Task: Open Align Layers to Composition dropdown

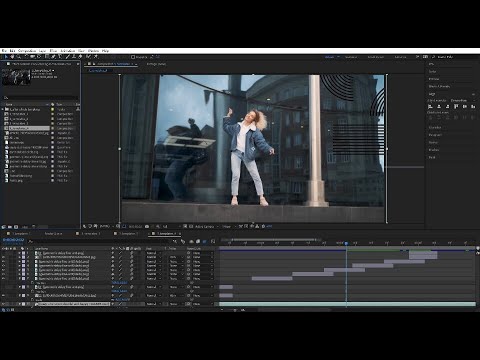Action: (463, 100)
